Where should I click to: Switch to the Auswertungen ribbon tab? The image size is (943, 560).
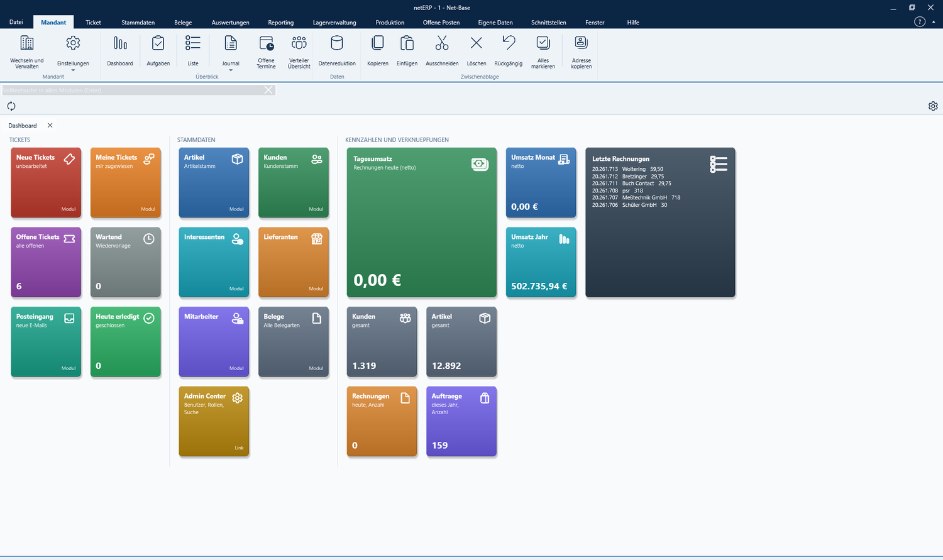click(x=231, y=23)
